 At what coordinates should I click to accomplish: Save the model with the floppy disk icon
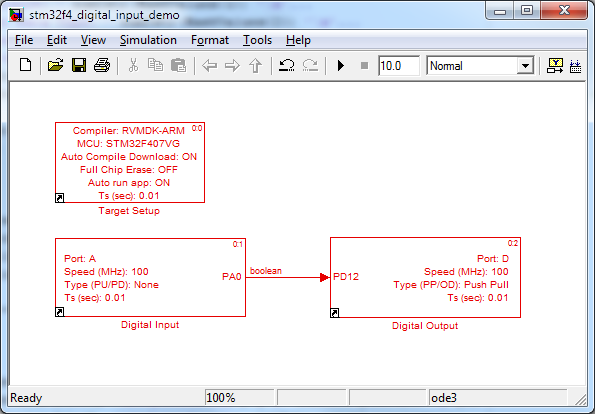click(x=79, y=65)
